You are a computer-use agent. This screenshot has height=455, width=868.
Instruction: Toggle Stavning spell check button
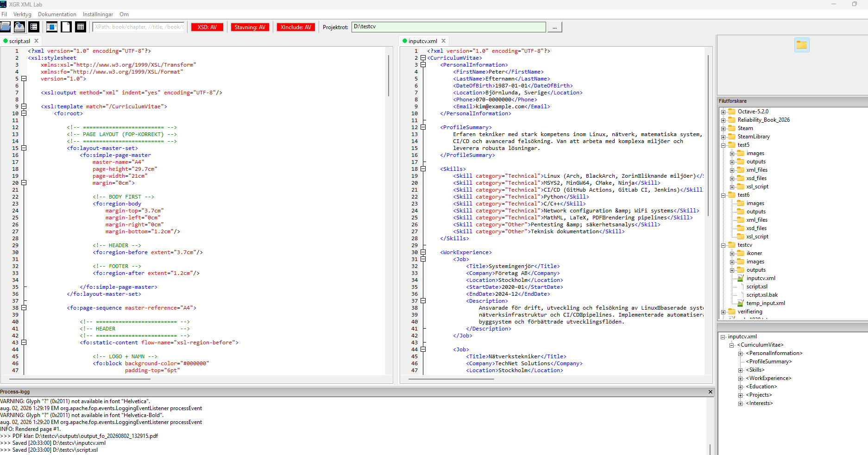250,27
